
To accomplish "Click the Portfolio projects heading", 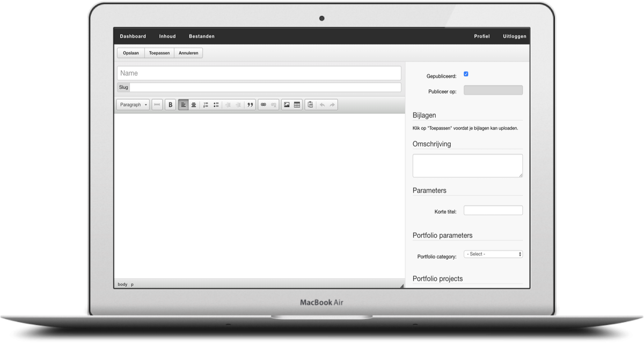I will coord(438,279).
